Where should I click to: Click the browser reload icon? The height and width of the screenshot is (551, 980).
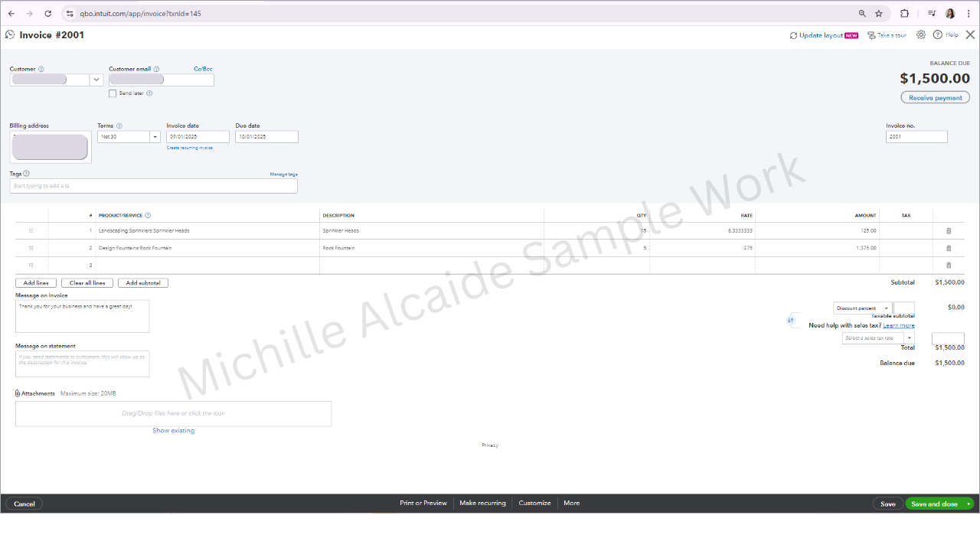pos(48,14)
